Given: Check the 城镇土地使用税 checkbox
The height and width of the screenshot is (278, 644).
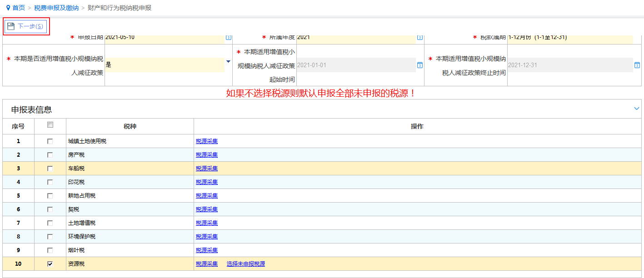Looking at the screenshot, I should coord(50,141).
